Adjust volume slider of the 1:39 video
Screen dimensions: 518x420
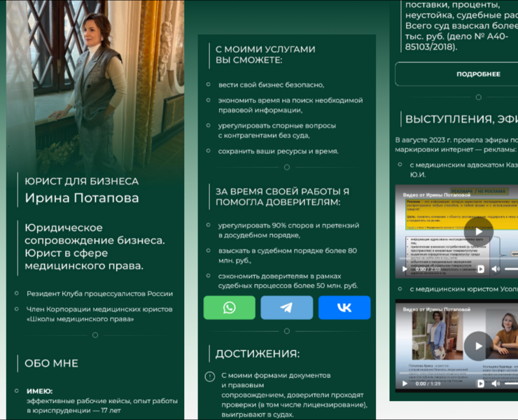pyautogui.click(x=512, y=384)
